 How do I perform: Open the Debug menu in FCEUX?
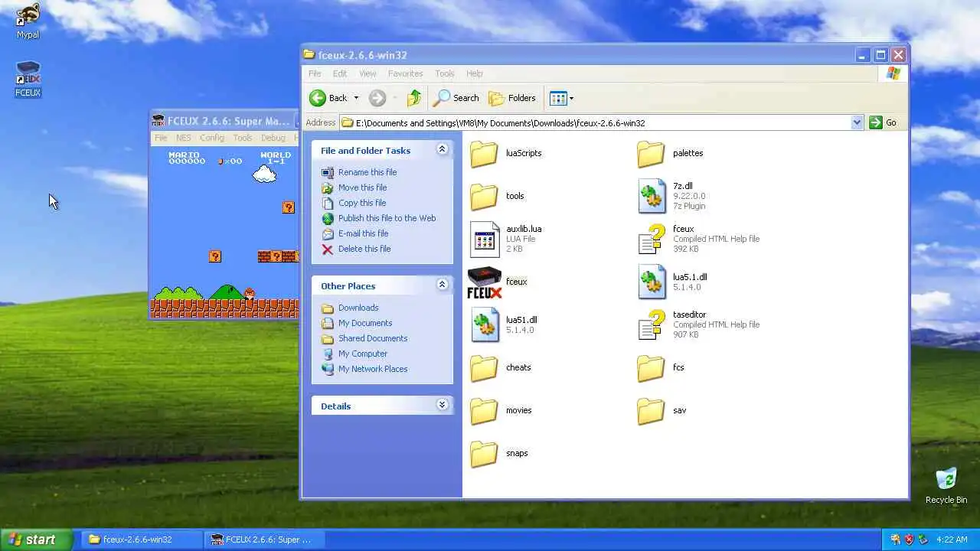[x=273, y=138]
